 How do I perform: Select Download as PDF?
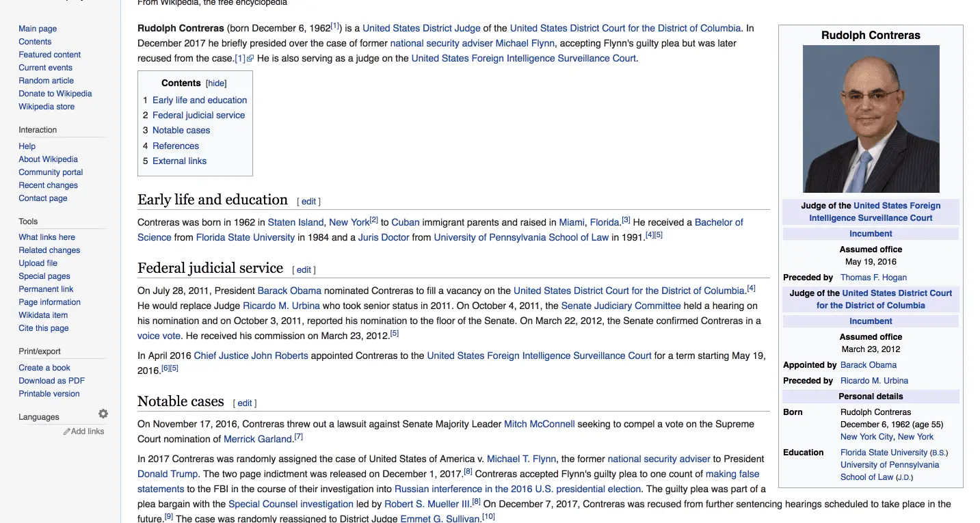click(51, 381)
